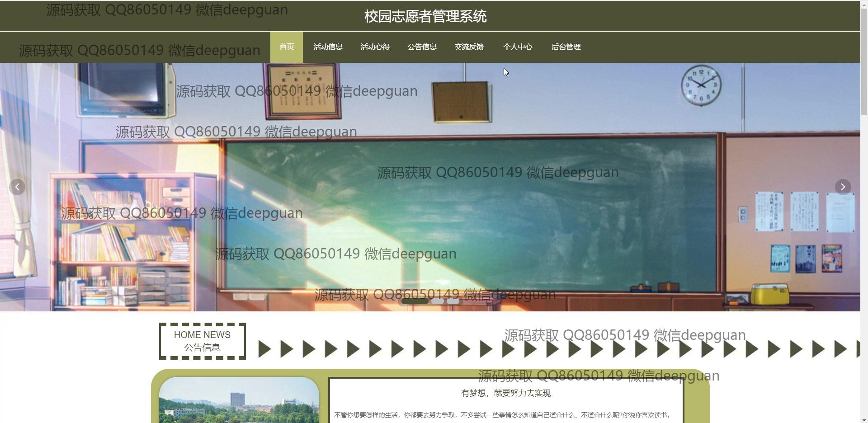Click the 校园志愿者管理系统 site title
The width and height of the screenshot is (868, 423).
[425, 16]
